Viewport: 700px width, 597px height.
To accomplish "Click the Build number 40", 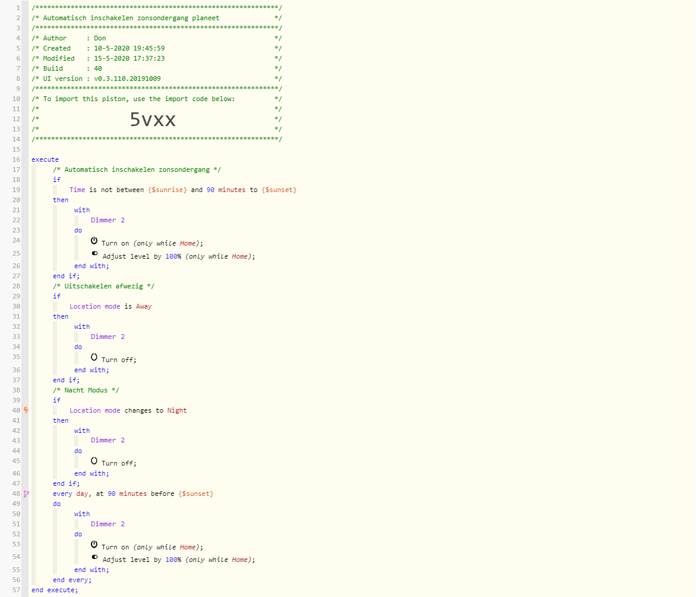I will tap(98, 69).
